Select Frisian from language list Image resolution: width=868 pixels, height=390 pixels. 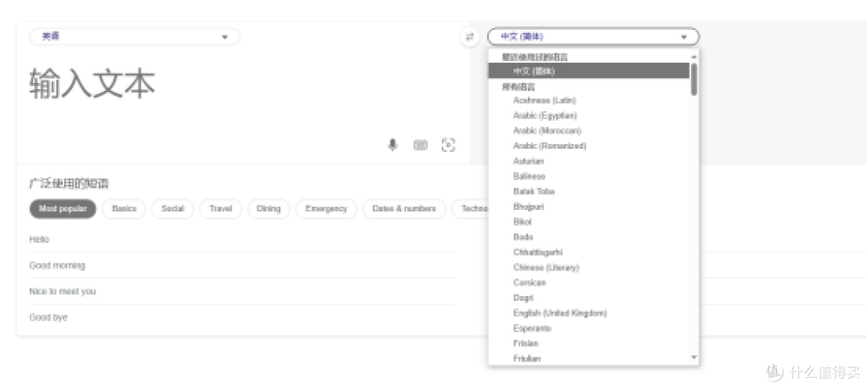click(x=526, y=343)
